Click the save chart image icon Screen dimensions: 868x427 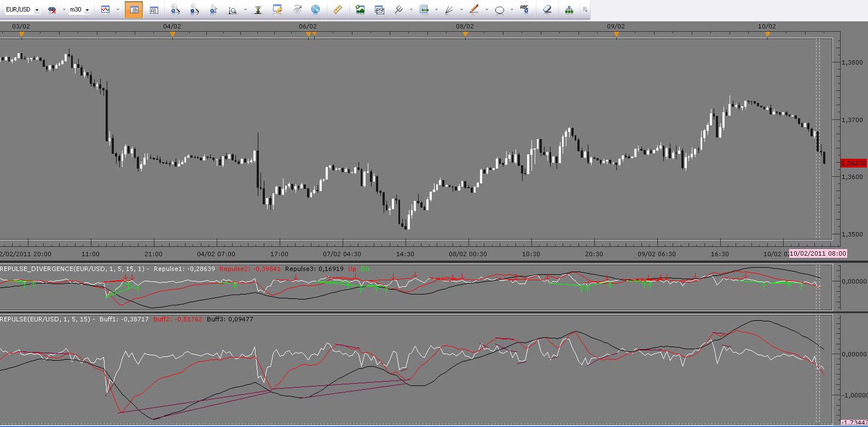pos(360,10)
